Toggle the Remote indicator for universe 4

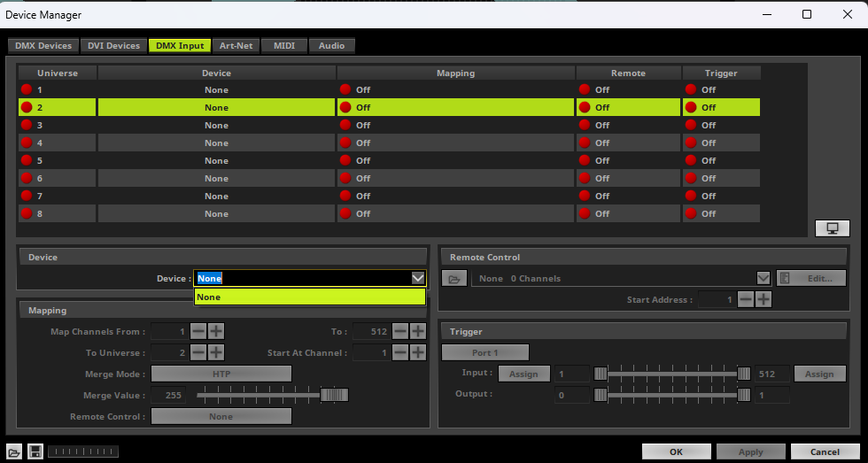point(584,143)
